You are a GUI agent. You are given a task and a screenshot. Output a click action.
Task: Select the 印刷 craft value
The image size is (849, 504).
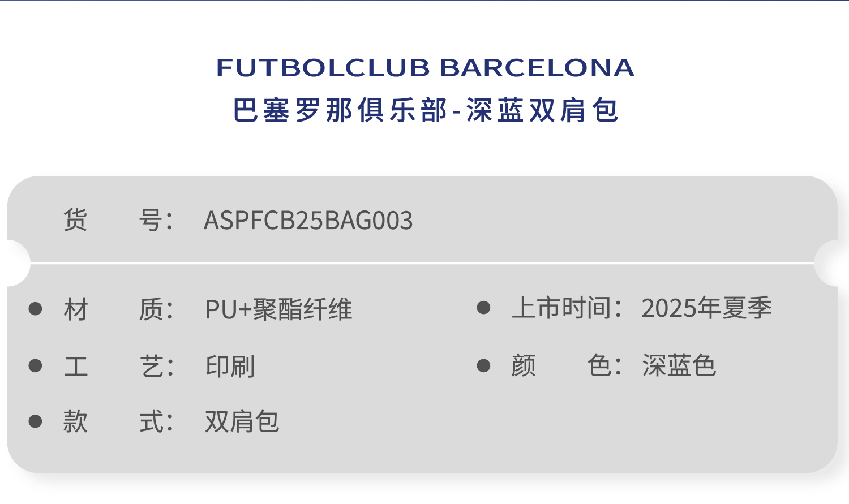tap(230, 367)
